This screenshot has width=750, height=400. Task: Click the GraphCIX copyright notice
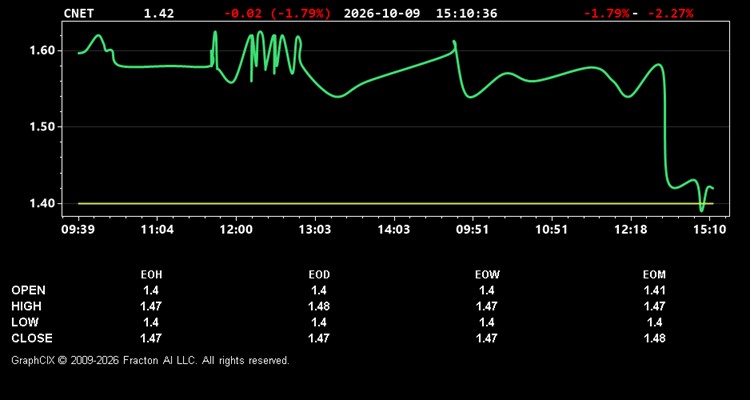151,360
